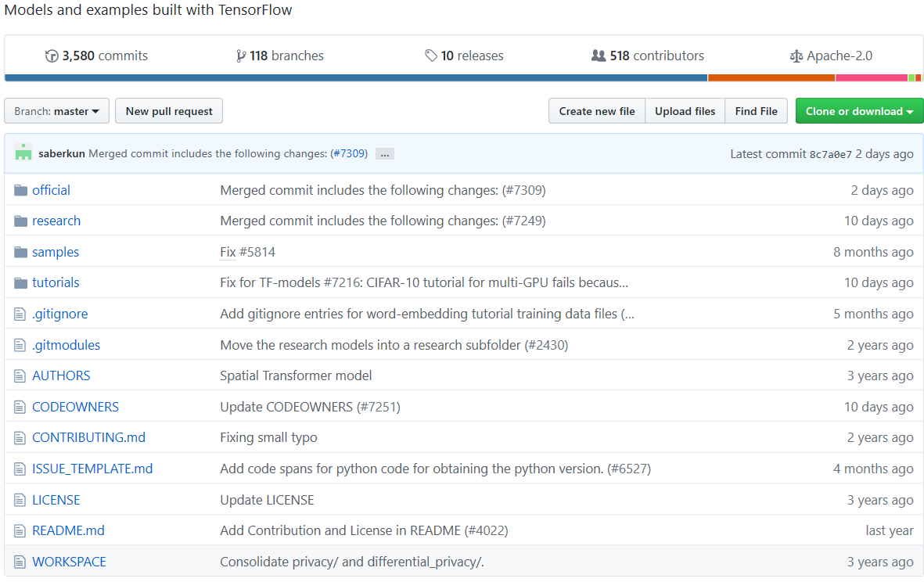Open the .gitmodules file

tap(66, 345)
